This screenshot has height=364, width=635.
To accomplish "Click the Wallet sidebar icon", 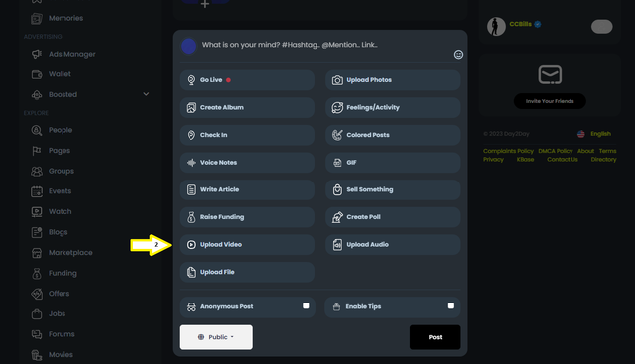I will pyautogui.click(x=37, y=74).
